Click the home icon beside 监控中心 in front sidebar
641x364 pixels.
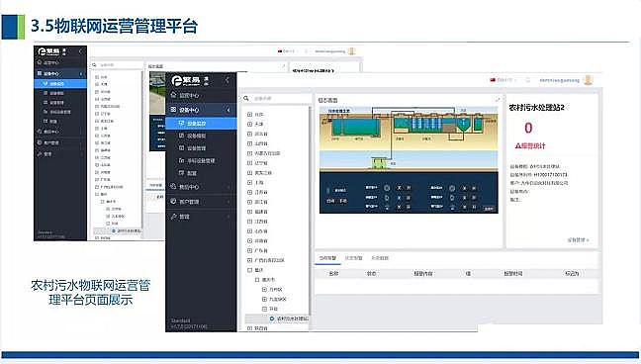(173, 95)
